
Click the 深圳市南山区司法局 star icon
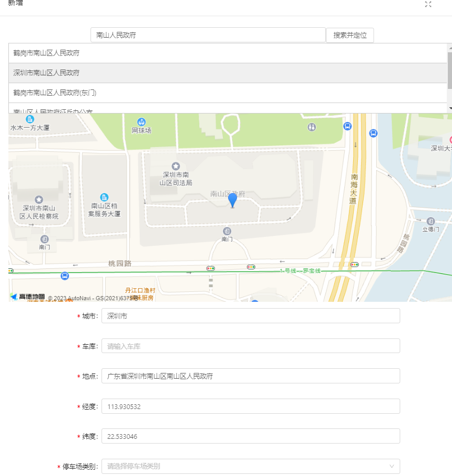(176, 166)
